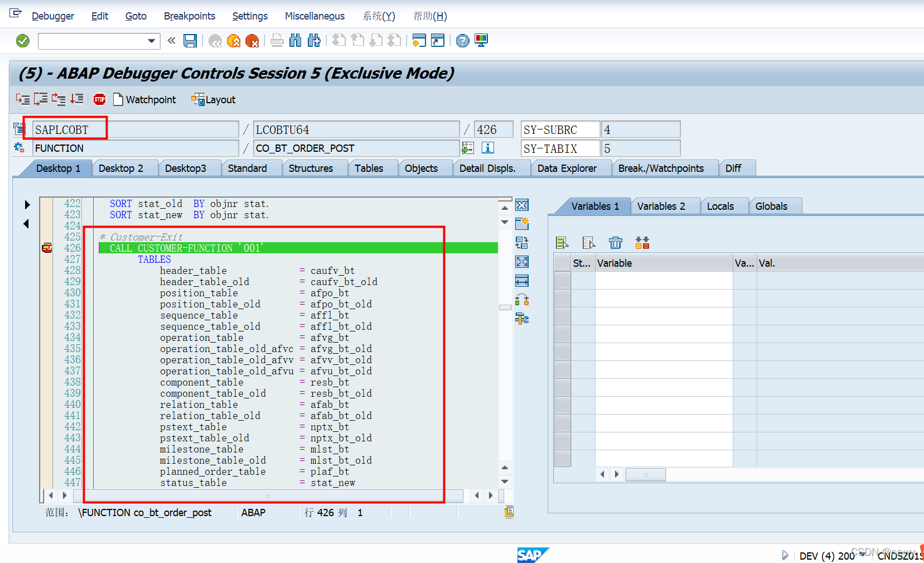Open the Settings menu
The image size is (924, 563).
250,16
